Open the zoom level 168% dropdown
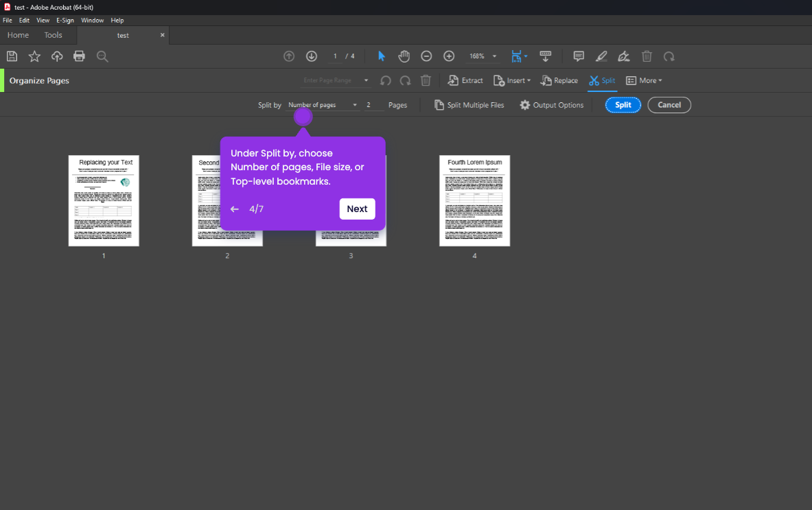 coord(483,56)
